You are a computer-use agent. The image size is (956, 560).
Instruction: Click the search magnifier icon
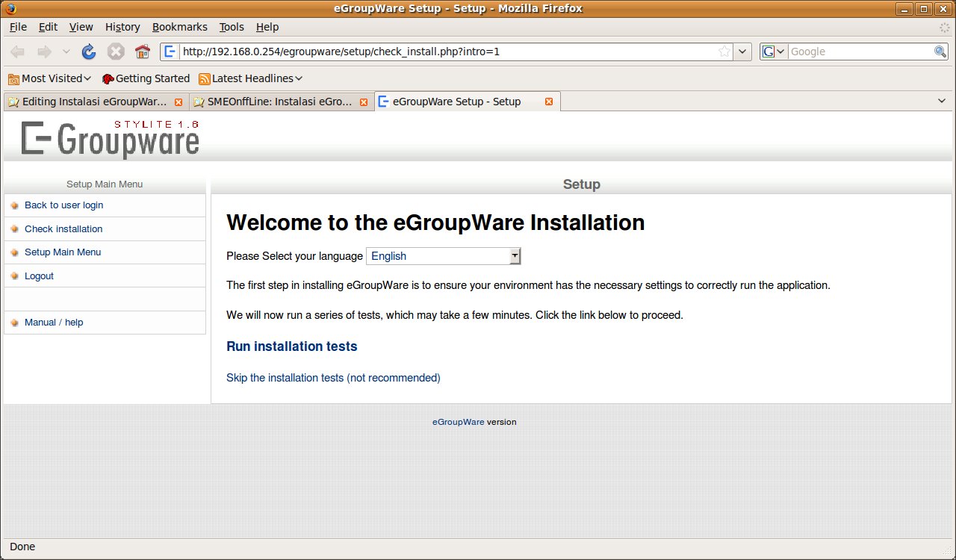click(940, 52)
